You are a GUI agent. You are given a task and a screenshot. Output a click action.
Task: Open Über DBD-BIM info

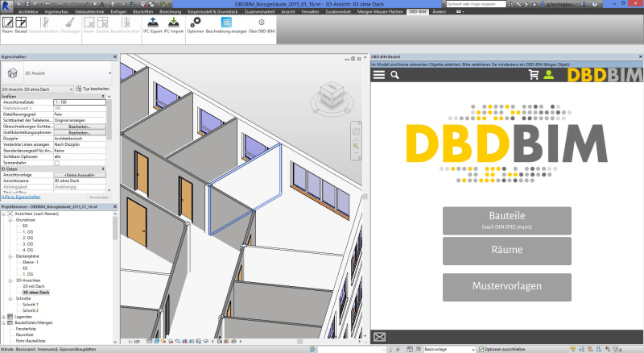point(262,25)
